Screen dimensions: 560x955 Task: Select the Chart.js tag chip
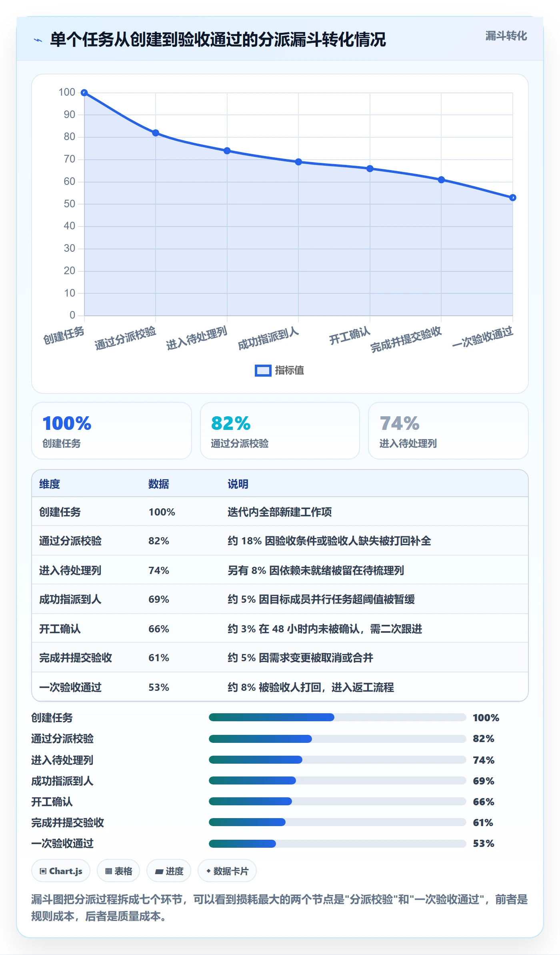[x=61, y=871]
